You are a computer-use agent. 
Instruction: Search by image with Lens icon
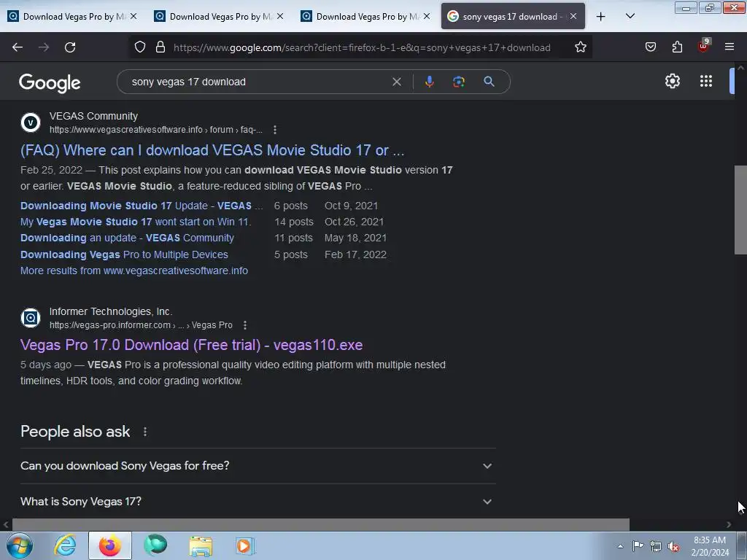[x=458, y=82]
